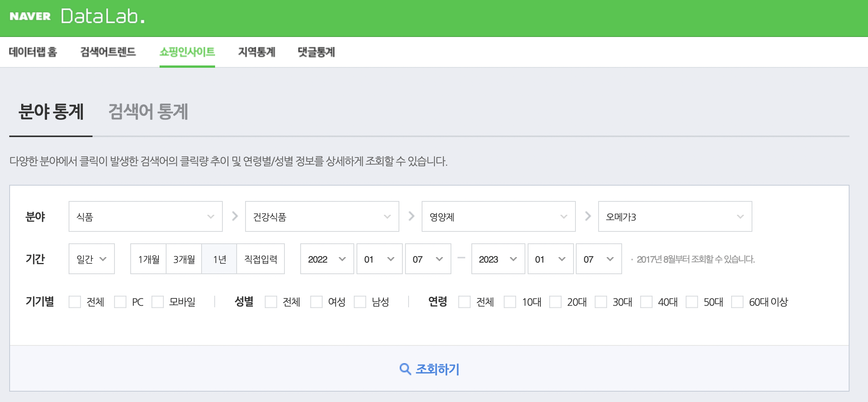
Task: Open the 식품 category dropdown
Action: pyautogui.click(x=146, y=216)
